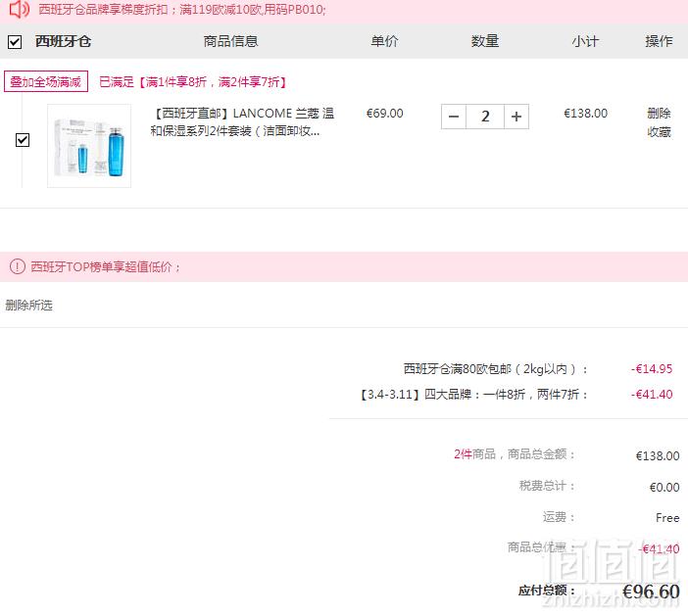The height and width of the screenshot is (616, 688).
Task: Open the LANCOME product thumbnail
Action: pos(89,146)
